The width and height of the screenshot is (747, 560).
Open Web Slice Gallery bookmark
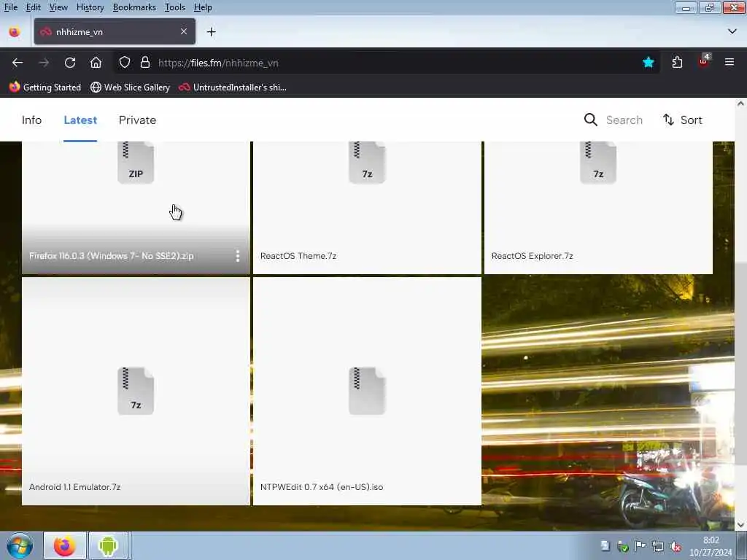[130, 87]
